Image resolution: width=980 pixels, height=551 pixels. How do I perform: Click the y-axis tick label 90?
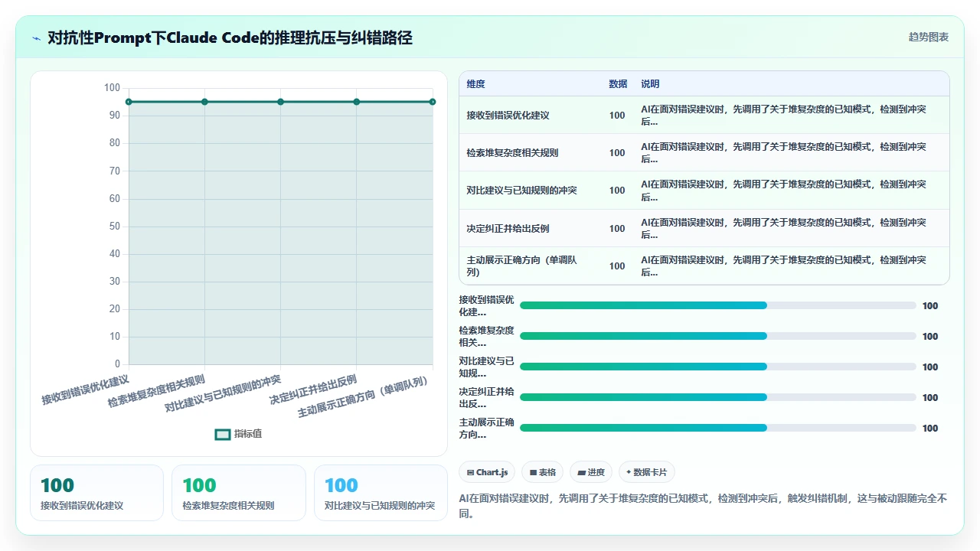pos(114,116)
